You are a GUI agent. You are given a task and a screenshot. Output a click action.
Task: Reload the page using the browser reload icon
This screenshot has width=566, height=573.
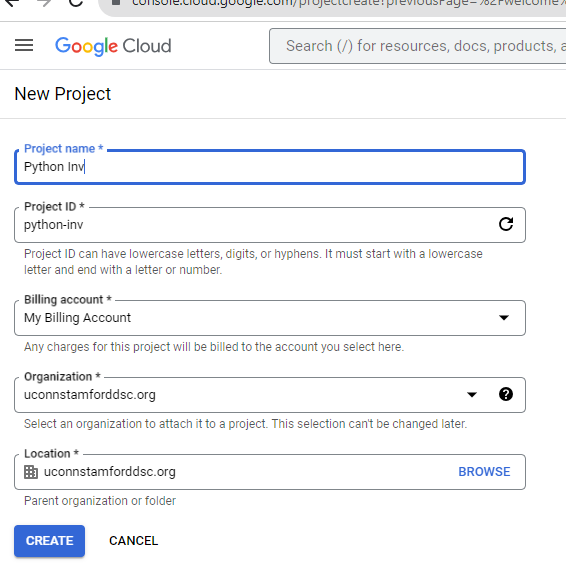pyautogui.click(x=76, y=3)
